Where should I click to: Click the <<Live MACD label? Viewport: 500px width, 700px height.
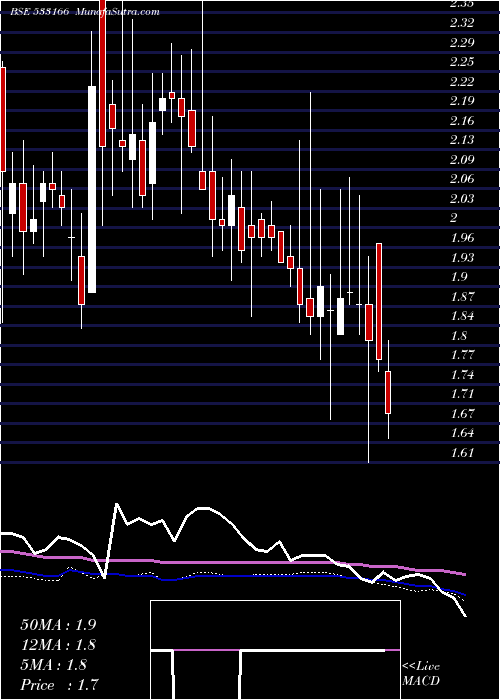[x=421, y=674]
